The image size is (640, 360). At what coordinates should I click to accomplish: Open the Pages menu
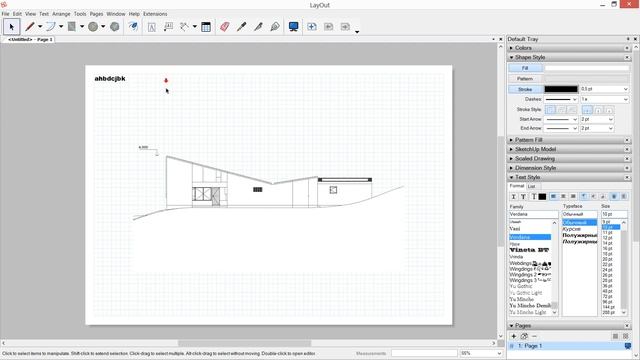(96, 14)
